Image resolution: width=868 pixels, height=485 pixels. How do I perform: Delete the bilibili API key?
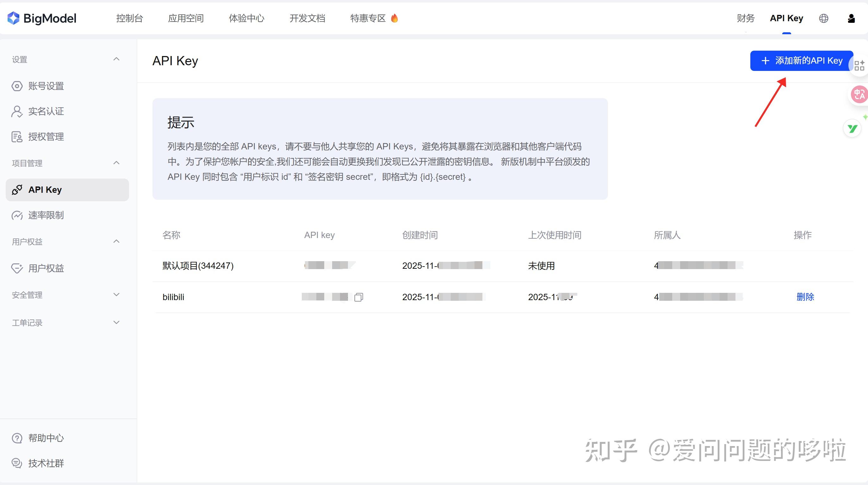[805, 297]
